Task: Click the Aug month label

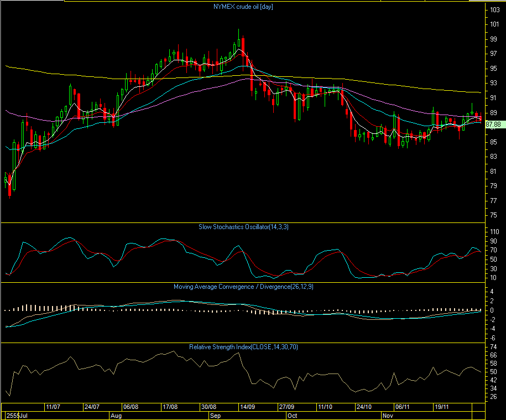Action: [116, 414]
